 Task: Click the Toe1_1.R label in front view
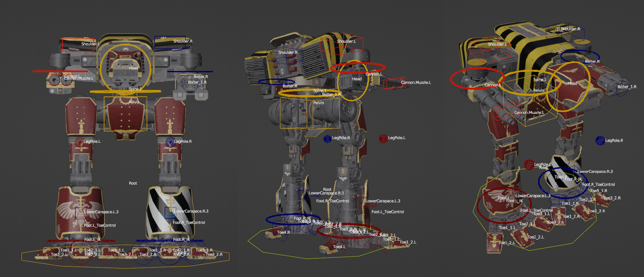[158, 250]
